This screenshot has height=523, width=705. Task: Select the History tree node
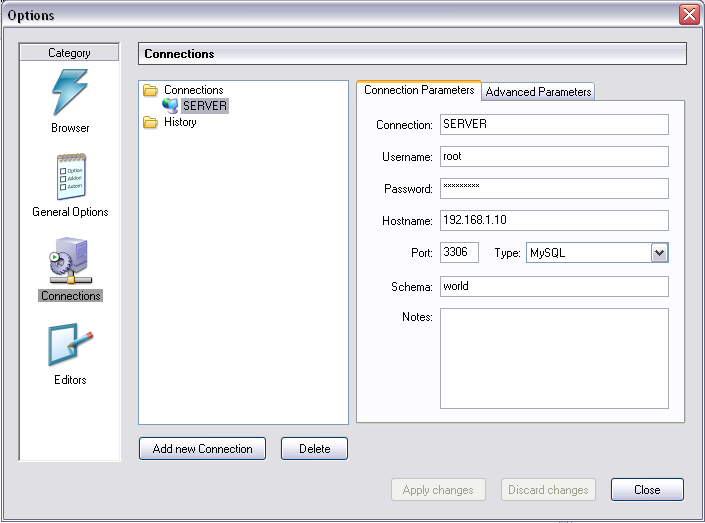coord(180,122)
